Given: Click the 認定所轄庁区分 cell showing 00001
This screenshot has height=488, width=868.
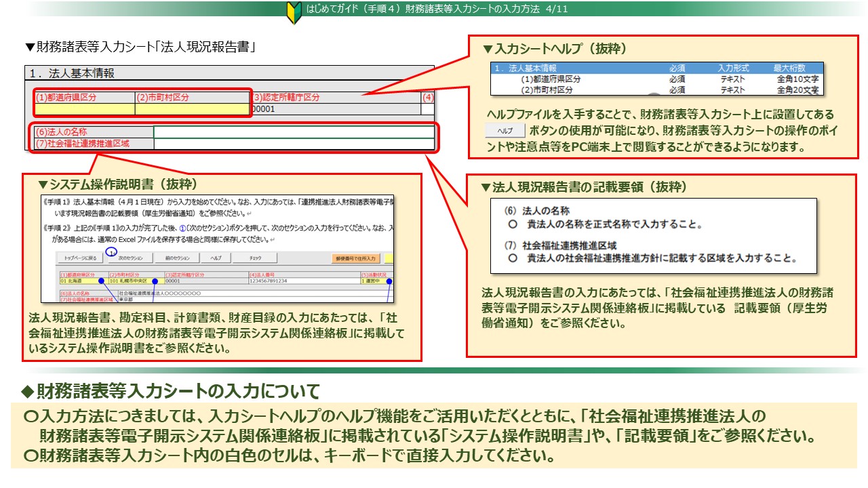Looking at the screenshot, I should pyautogui.click(x=335, y=109).
